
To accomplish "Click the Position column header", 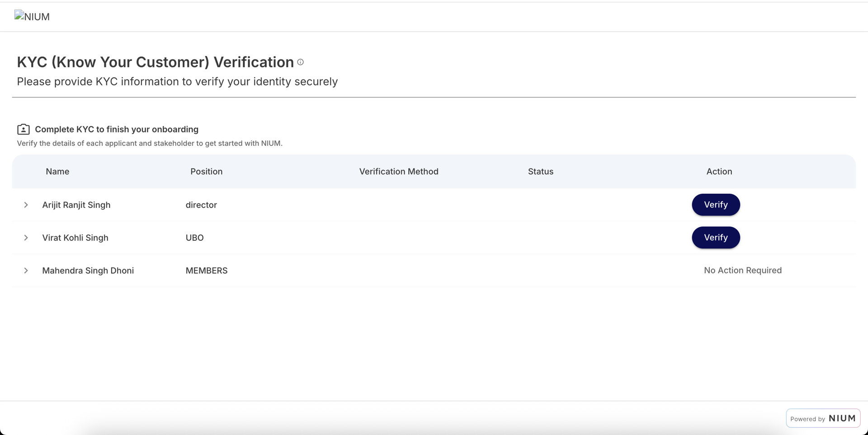I will point(206,172).
